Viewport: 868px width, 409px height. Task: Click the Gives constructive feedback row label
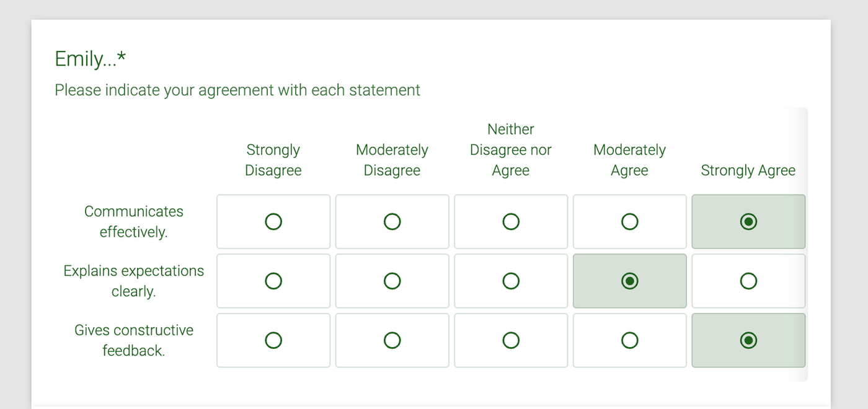pyautogui.click(x=134, y=340)
